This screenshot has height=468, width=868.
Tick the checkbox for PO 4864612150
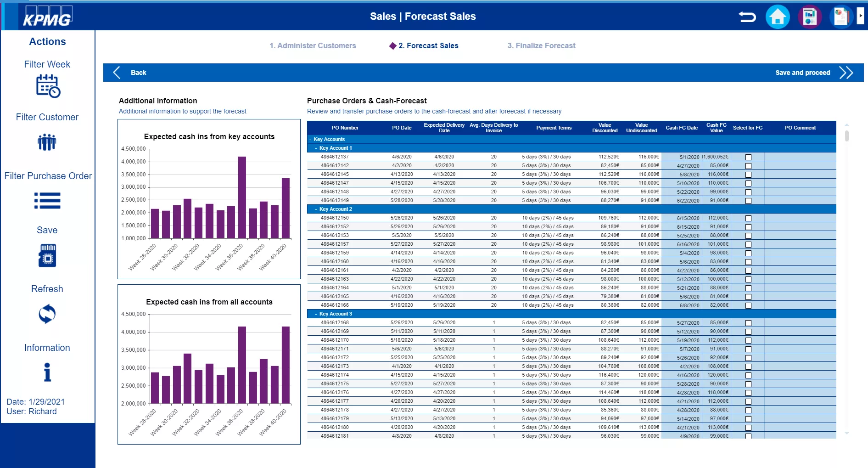(748, 218)
